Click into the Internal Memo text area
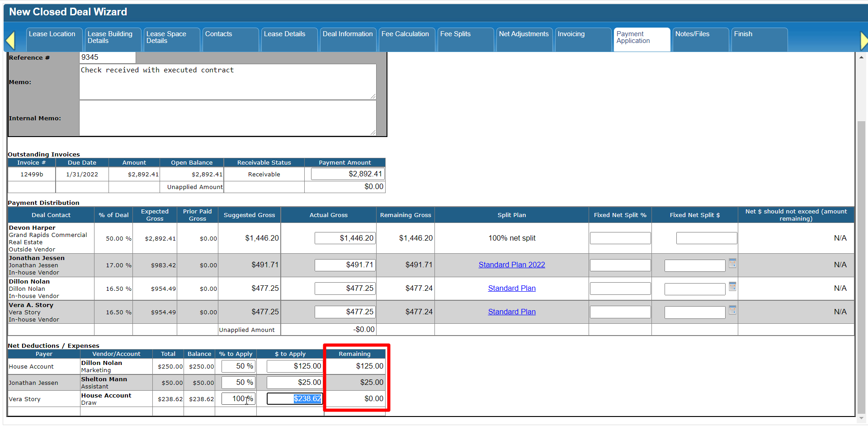 click(x=227, y=118)
